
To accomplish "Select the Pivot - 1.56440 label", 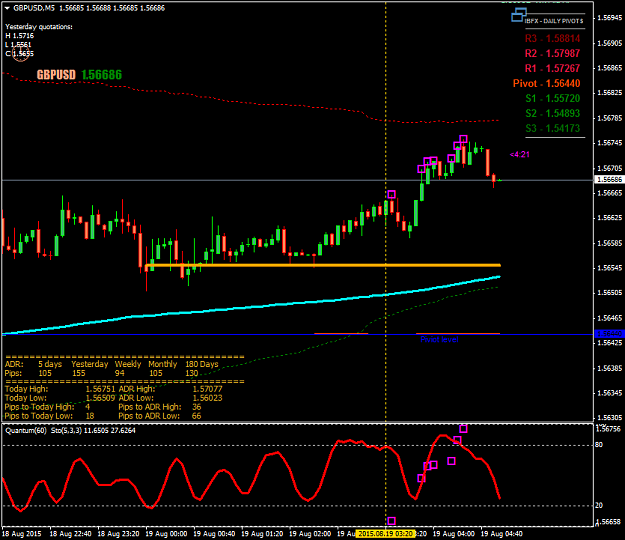I will coord(546,83).
